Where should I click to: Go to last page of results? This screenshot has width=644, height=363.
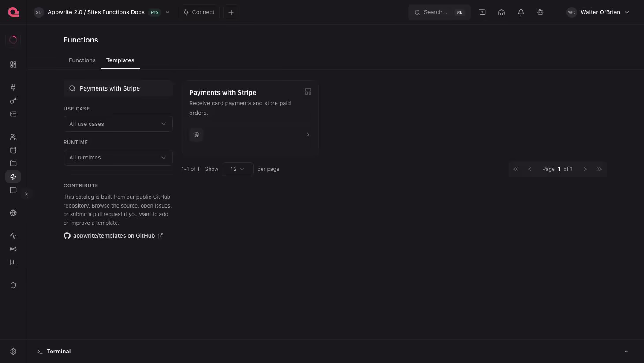point(599,169)
